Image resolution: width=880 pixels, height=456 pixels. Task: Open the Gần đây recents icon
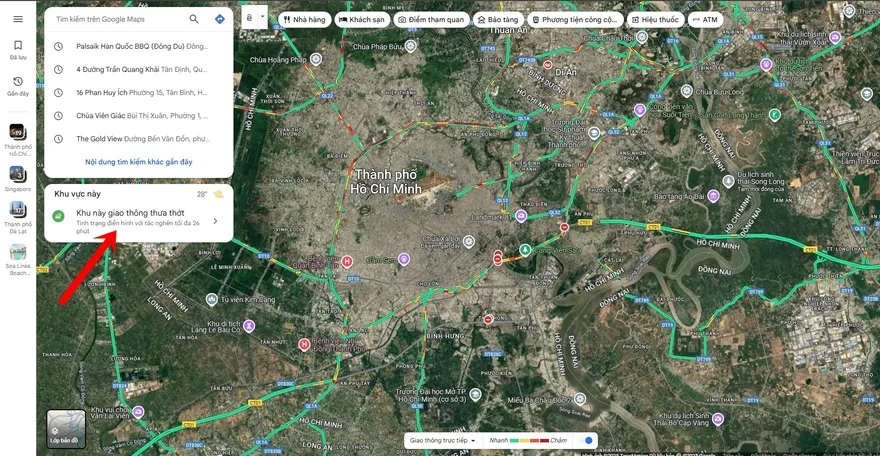(x=18, y=86)
